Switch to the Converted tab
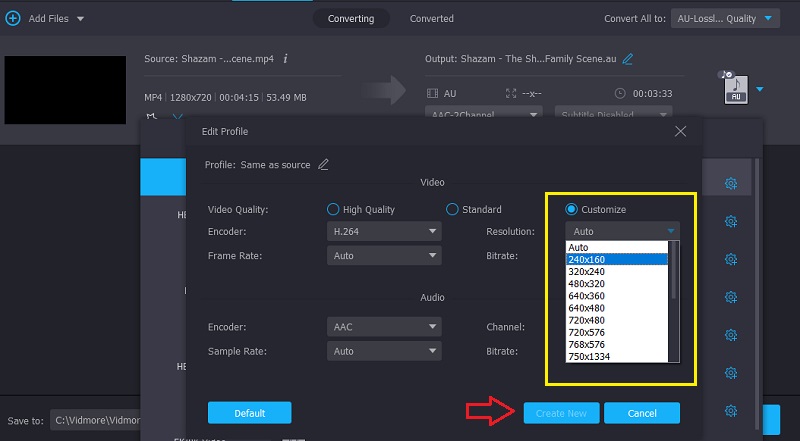 click(x=431, y=18)
